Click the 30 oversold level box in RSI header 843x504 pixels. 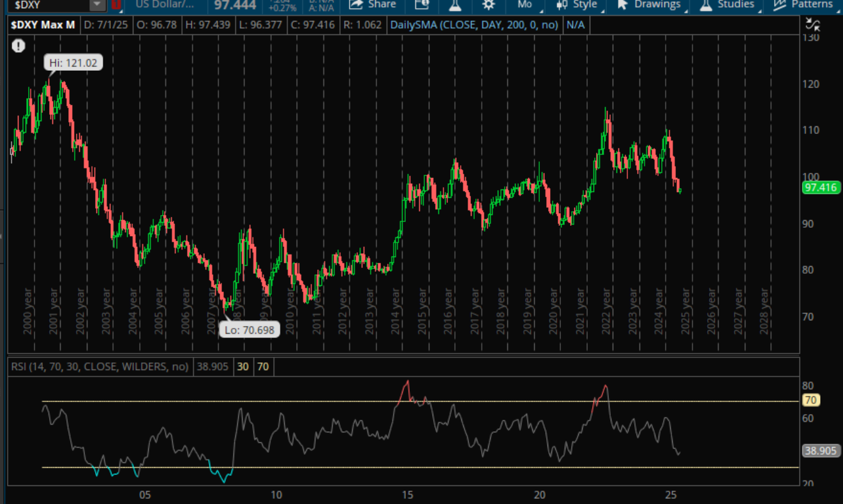coord(243,367)
